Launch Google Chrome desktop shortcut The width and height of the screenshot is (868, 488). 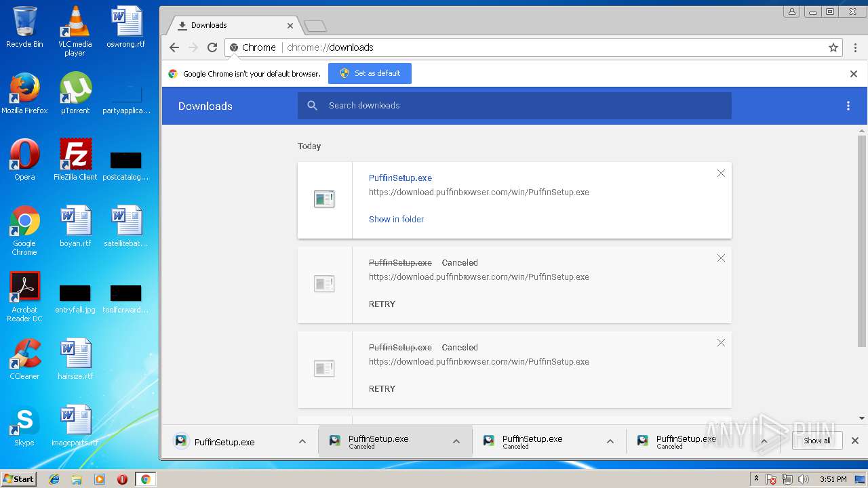click(24, 230)
